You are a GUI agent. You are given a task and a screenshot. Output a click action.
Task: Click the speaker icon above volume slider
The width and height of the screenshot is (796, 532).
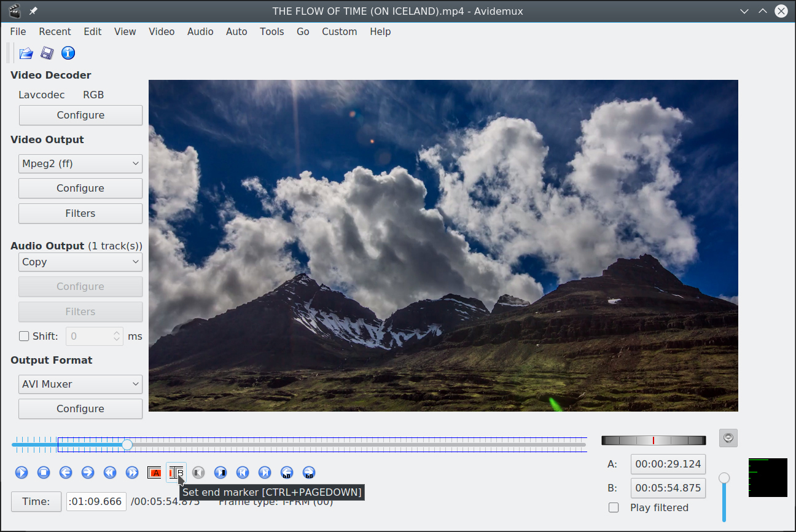point(728,438)
